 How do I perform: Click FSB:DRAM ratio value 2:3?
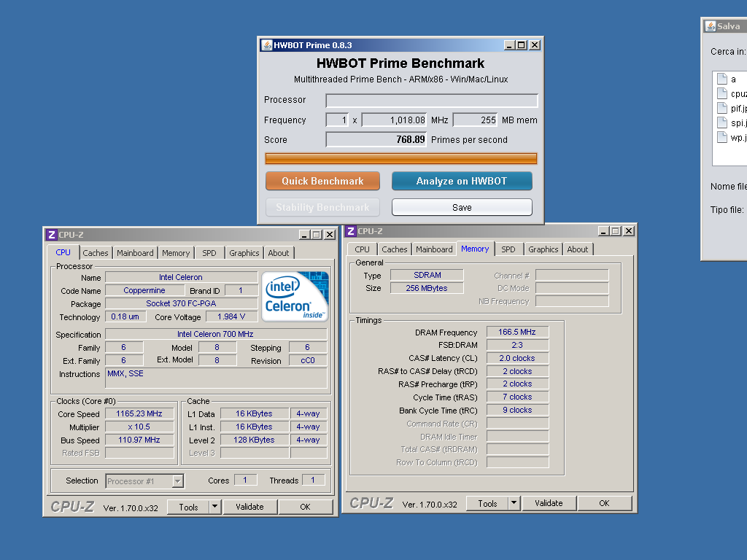click(517, 345)
